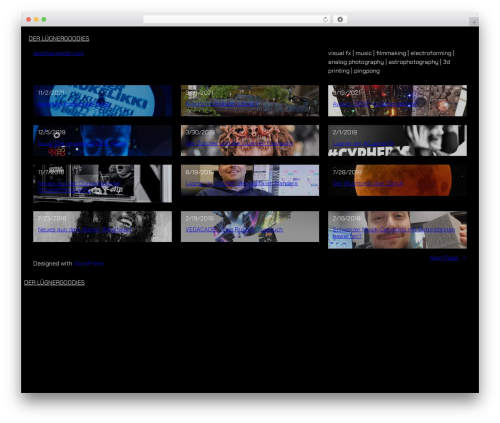Open Neues aus dem Atelier post dated 7/23/2018
Viewport: 500px width, 423px height.
85,229
